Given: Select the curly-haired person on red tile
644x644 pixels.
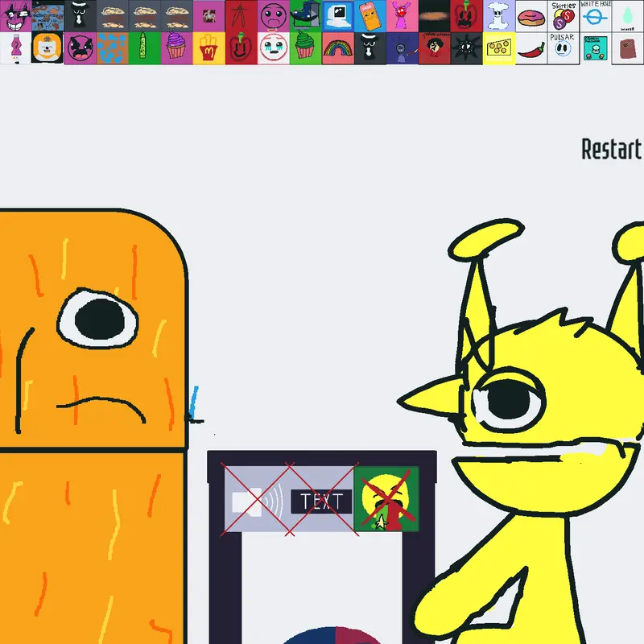Looking at the screenshot, I should click(435, 48).
